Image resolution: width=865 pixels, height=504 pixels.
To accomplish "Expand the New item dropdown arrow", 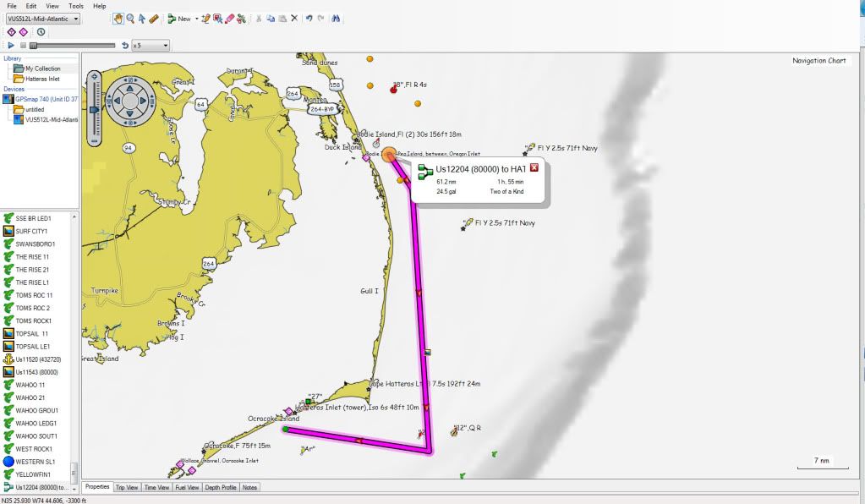I will [197, 17].
